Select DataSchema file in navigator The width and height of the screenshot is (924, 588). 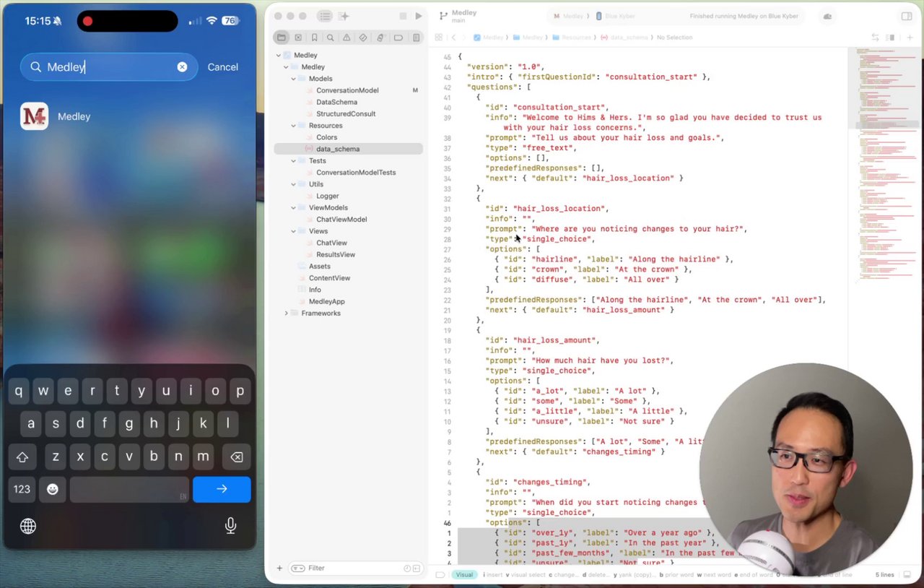(x=336, y=102)
